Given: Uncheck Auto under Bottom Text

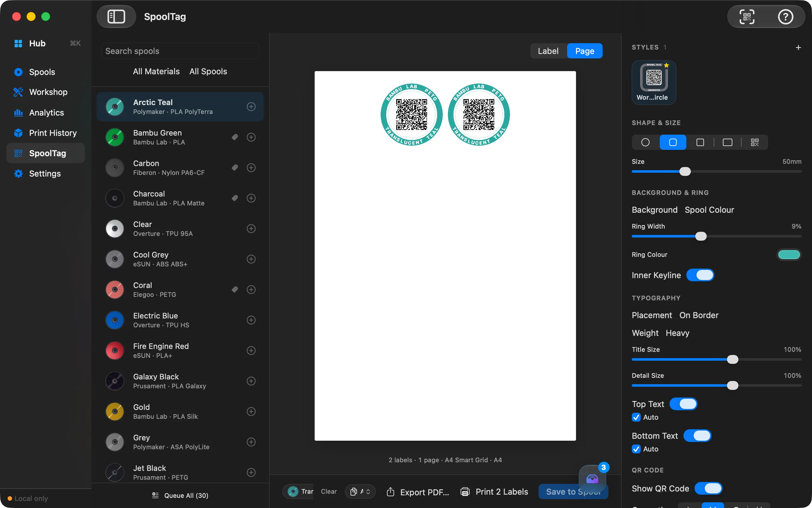Looking at the screenshot, I should pyautogui.click(x=636, y=449).
